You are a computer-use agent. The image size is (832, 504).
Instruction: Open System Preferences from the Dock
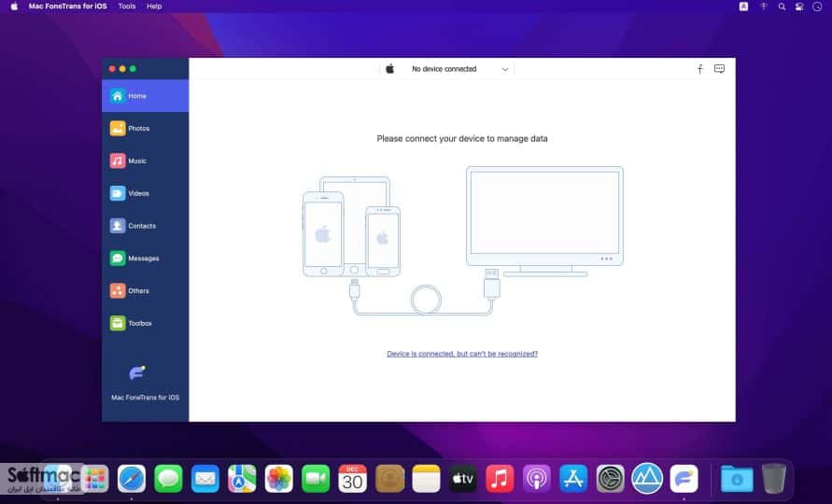click(x=610, y=479)
